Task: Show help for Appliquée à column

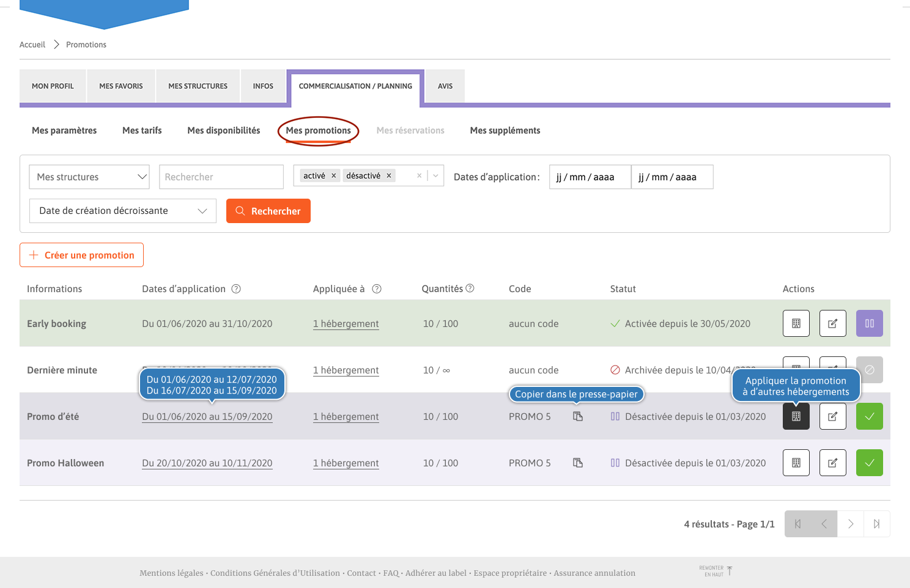Action: click(377, 288)
